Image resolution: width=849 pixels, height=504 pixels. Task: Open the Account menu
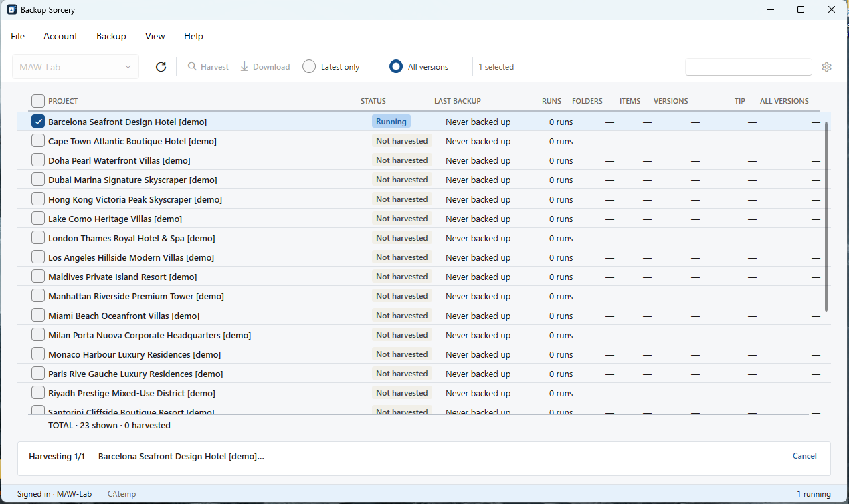pyautogui.click(x=61, y=36)
